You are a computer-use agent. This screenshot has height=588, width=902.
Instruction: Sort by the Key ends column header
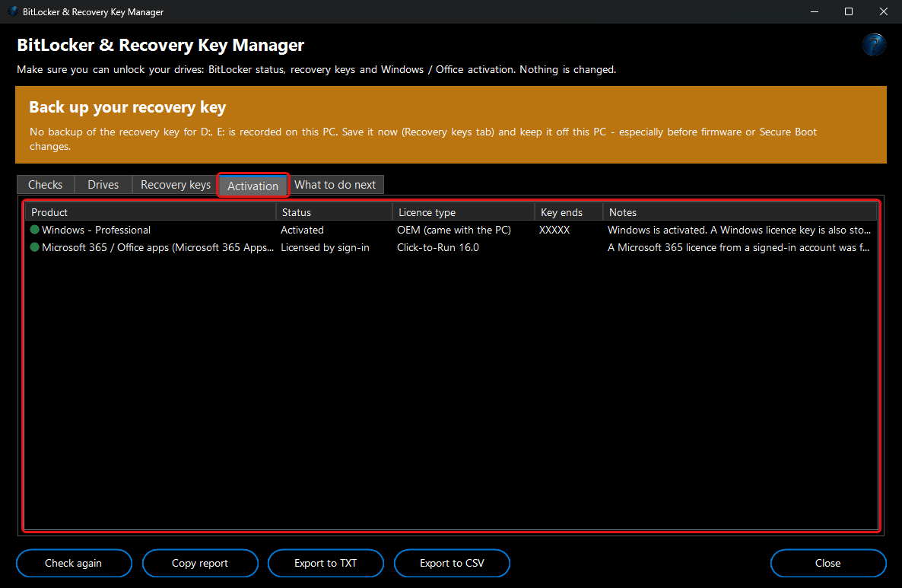569,212
